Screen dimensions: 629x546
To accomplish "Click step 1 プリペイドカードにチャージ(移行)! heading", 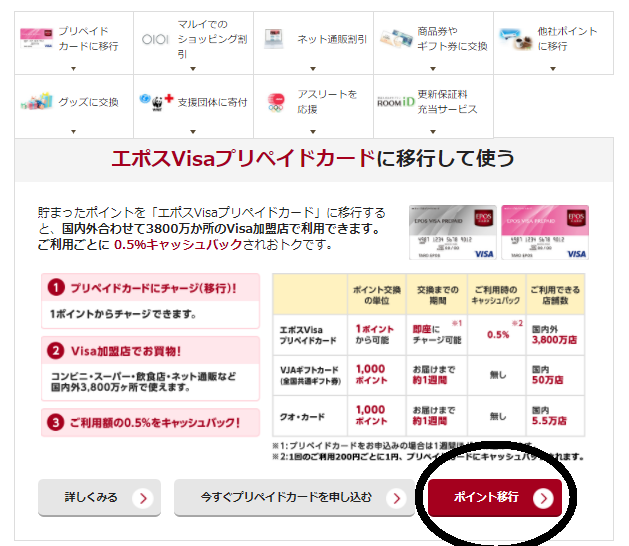I will pos(150,288).
